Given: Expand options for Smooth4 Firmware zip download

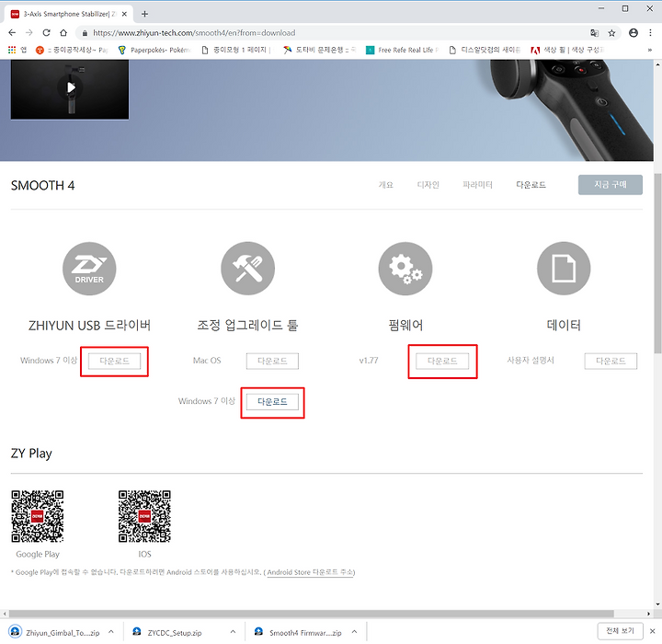Looking at the screenshot, I should tap(354, 632).
